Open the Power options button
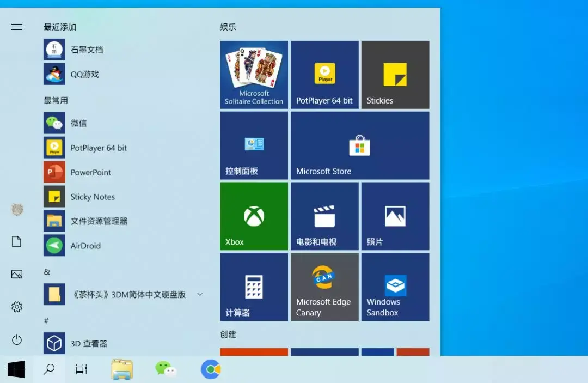 coord(17,340)
